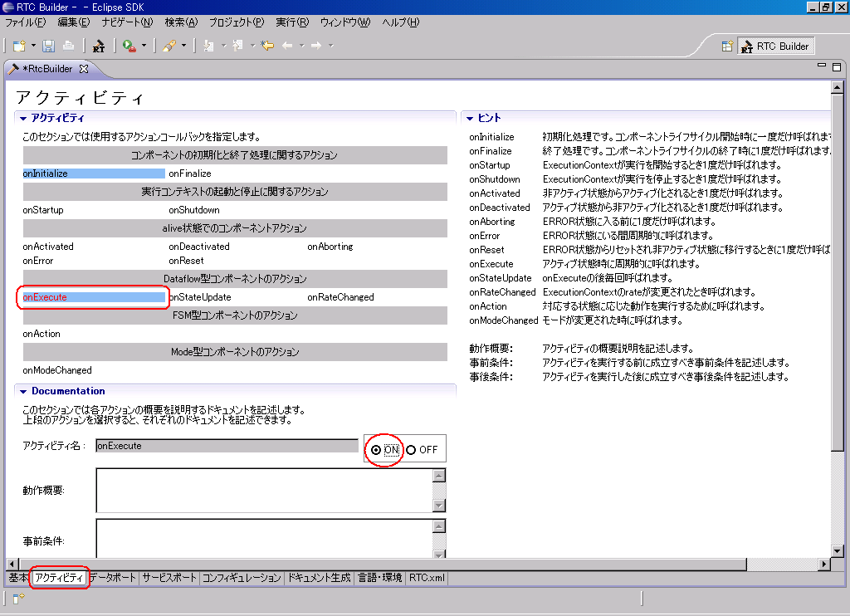This screenshot has width=850, height=616.
Task: Select the onStartup action
Action: (43, 210)
